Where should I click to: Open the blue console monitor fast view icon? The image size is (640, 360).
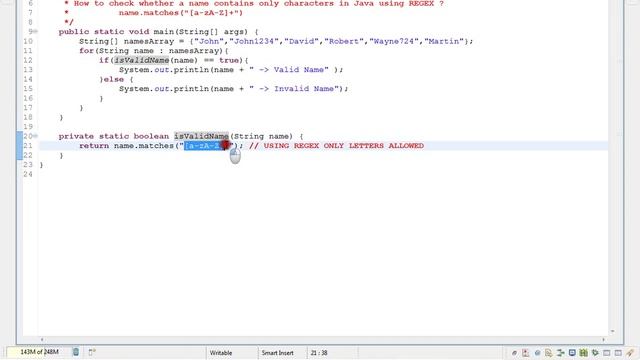click(x=572, y=353)
